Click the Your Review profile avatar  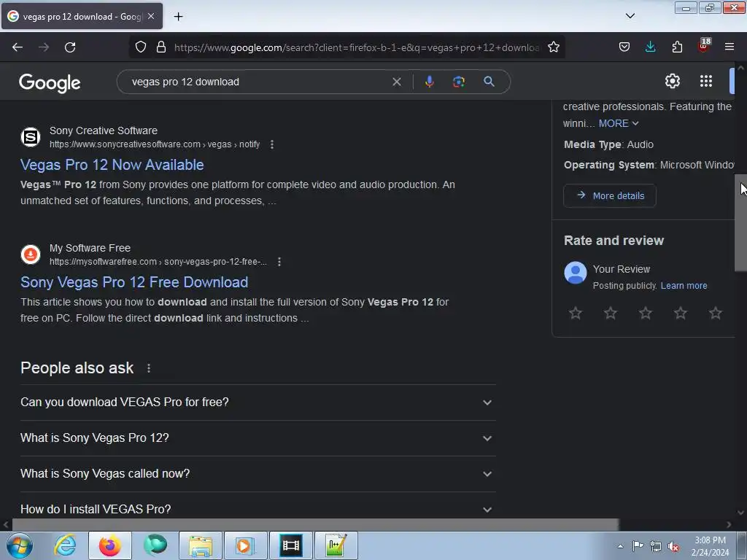tap(576, 273)
